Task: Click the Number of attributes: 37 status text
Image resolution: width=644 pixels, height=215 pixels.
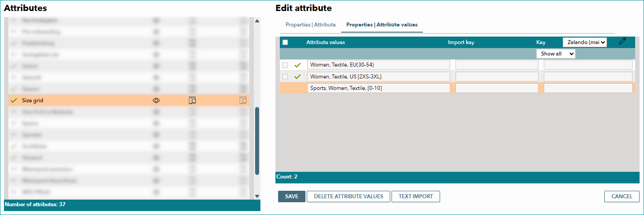Action: coord(35,204)
